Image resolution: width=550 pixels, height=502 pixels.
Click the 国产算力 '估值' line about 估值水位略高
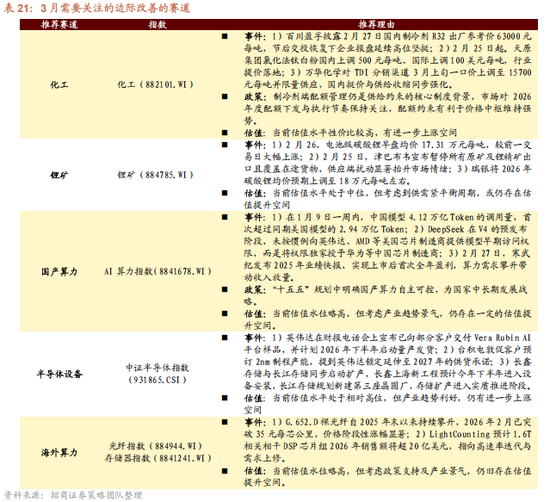[x=388, y=320]
